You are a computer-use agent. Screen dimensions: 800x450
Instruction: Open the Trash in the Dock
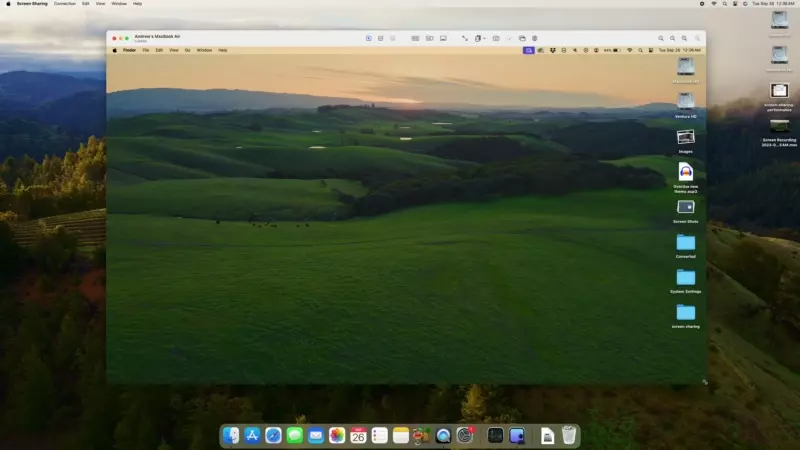click(x=568, y=435)
